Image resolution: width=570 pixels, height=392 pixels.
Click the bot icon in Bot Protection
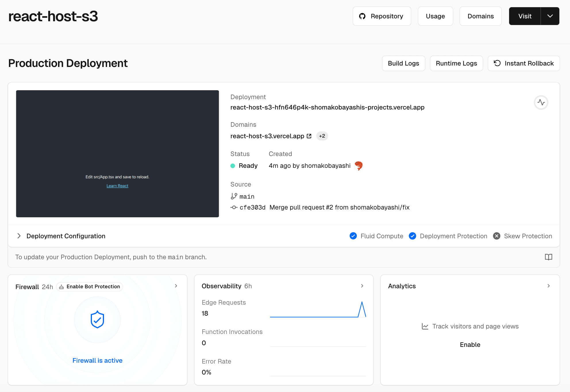tap(61, 287)
